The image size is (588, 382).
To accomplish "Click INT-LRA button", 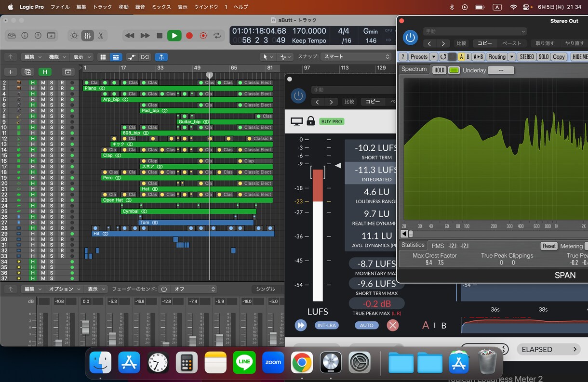I will [327, 325].
